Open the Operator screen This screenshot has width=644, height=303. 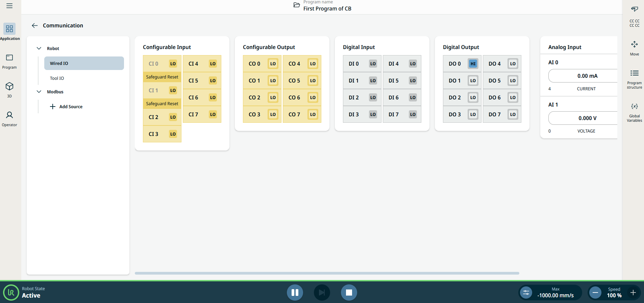(x=9, y=119)
